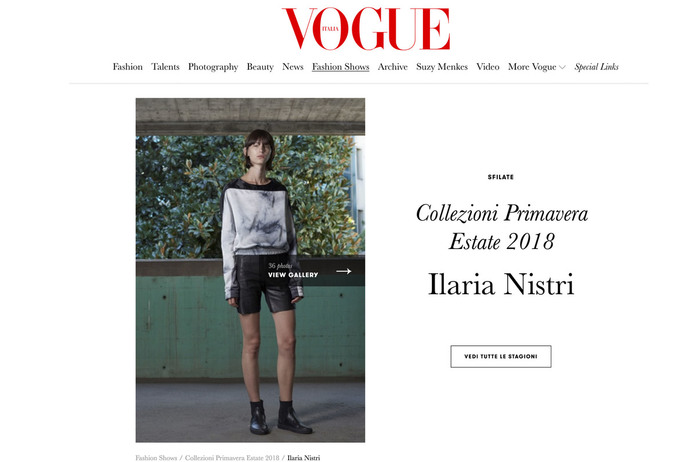Open the Archive page
This screenshot has height=462, width=696.
(x=392, y=67)
